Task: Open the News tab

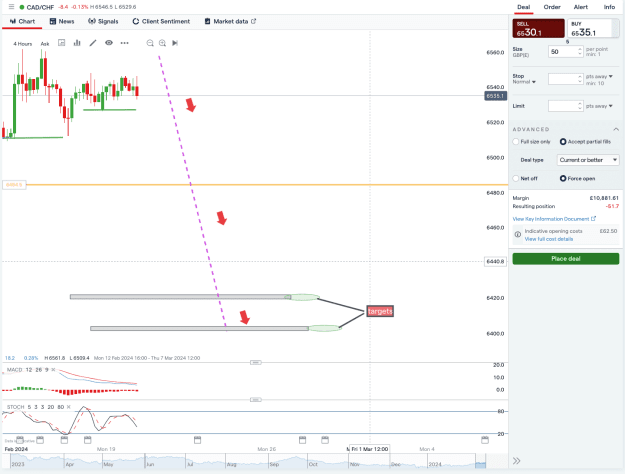Action: pyautogui.click(x=62, y=21)
